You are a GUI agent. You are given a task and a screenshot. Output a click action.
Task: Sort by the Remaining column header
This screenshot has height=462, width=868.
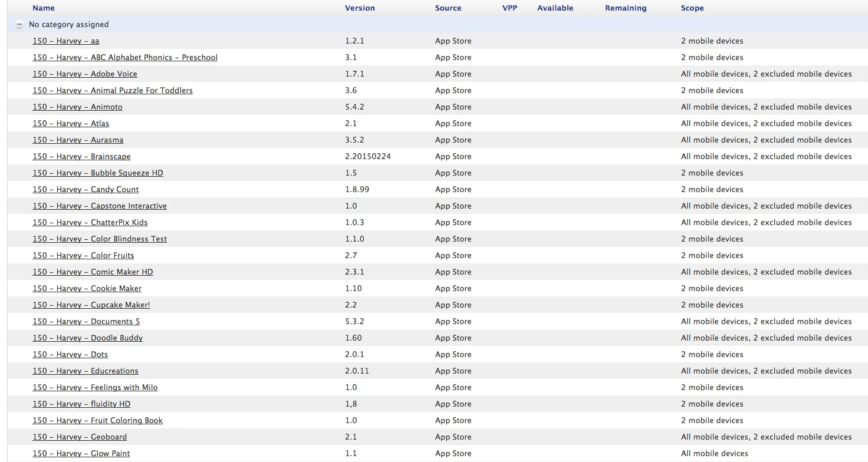click(626, 8)
